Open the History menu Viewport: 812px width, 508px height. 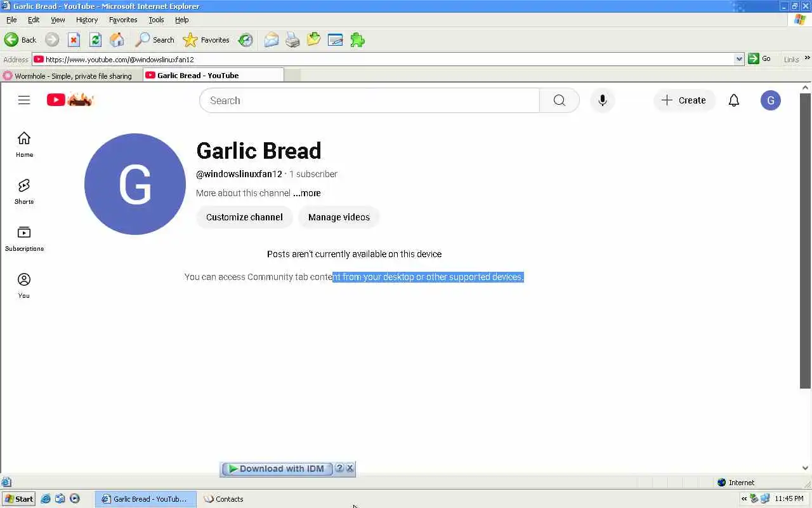point(87,20)
